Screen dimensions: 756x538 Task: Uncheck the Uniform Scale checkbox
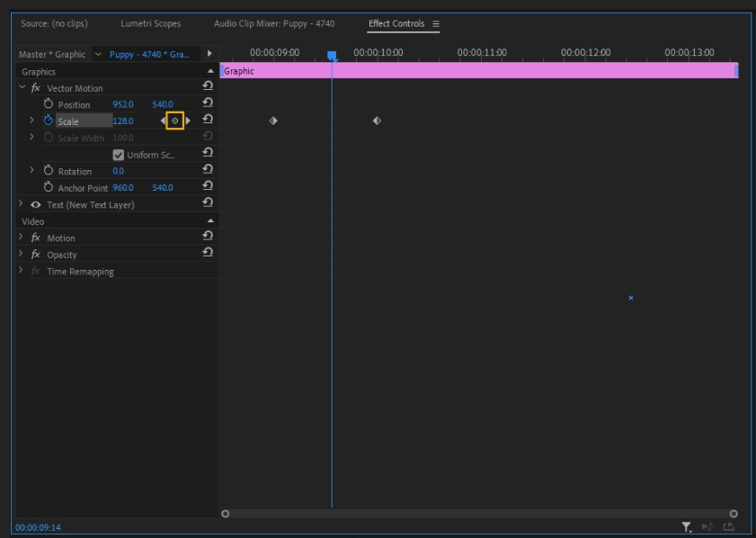[x=119, y=155]
